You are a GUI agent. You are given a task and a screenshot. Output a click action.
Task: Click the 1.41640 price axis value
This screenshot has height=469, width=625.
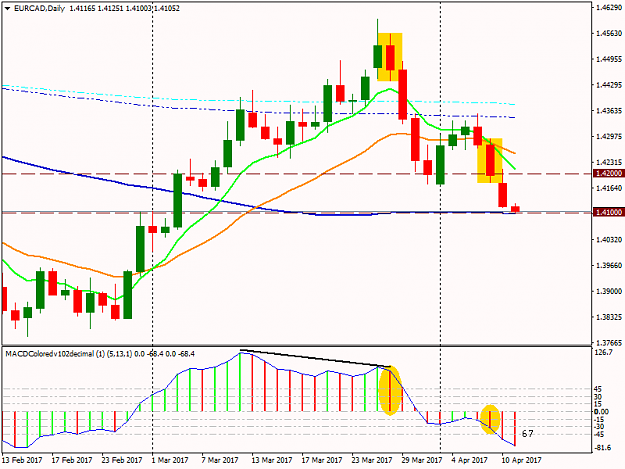pos(609,188)
